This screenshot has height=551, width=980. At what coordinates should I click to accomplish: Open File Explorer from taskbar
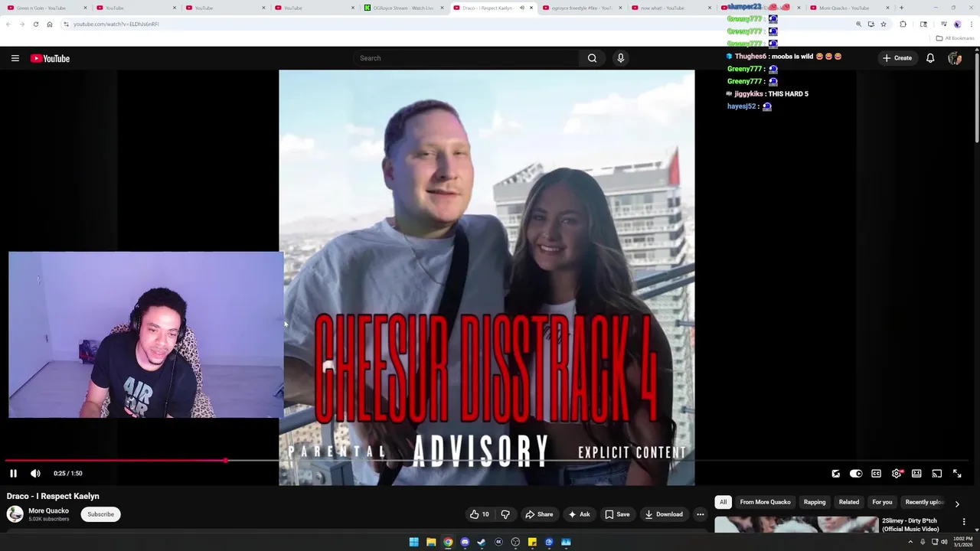(x=431, y=542)
